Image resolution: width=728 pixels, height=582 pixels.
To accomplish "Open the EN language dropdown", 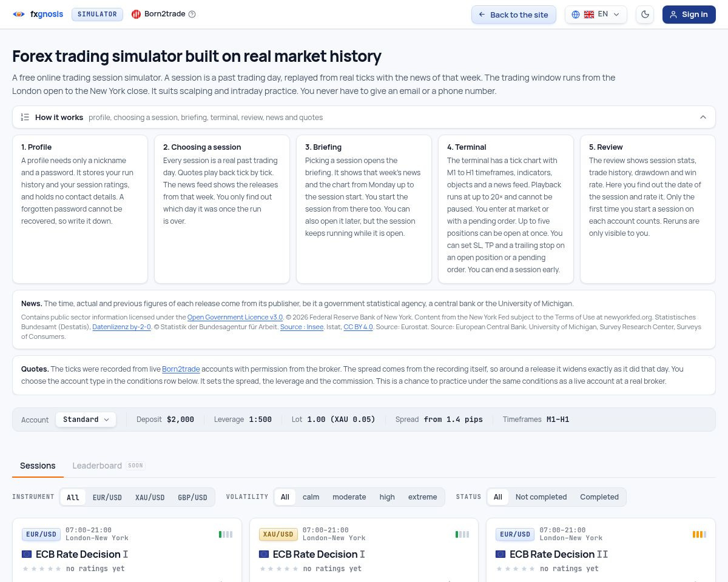I will tap(596, 15).
